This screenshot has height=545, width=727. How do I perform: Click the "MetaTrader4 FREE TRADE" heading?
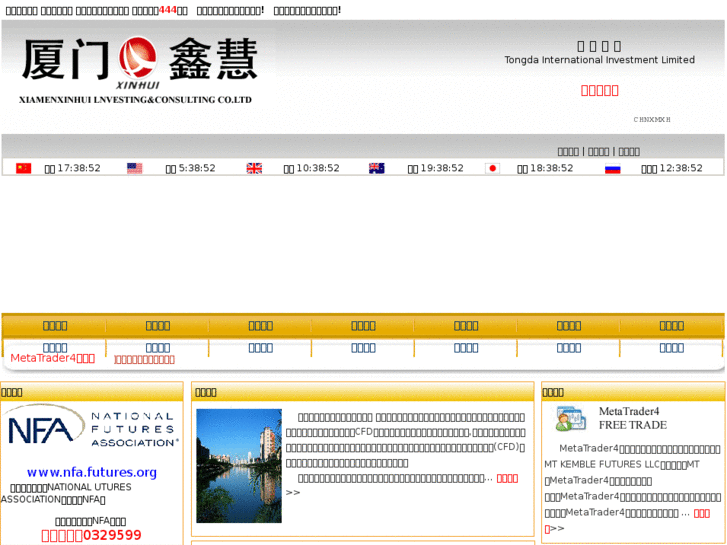[632, 418]
